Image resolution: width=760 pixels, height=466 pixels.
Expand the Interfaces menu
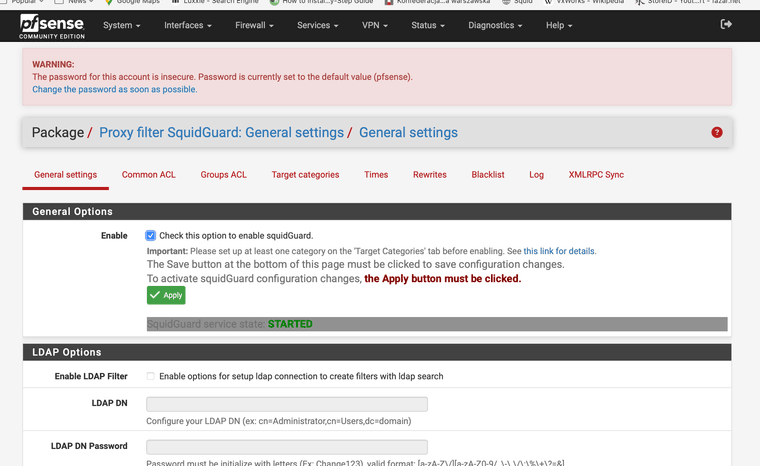pyautogui.click(x=188, y=25)
